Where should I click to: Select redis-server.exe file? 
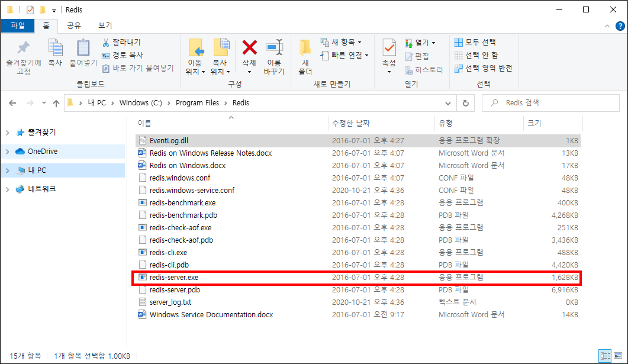point(358,277)
